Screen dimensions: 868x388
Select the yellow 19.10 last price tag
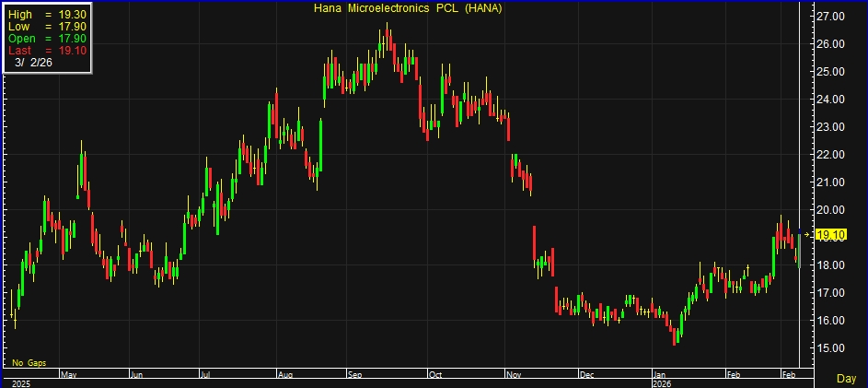click(831, 235)
